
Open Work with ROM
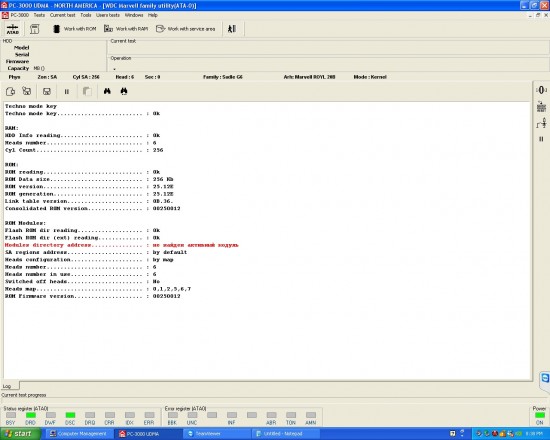point(74,29)
